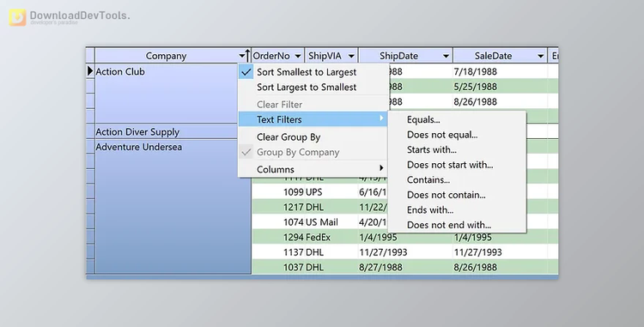Choose the Equals... text filter
The height and width of the screenshot is (327, 644).
tap(457, 119)
